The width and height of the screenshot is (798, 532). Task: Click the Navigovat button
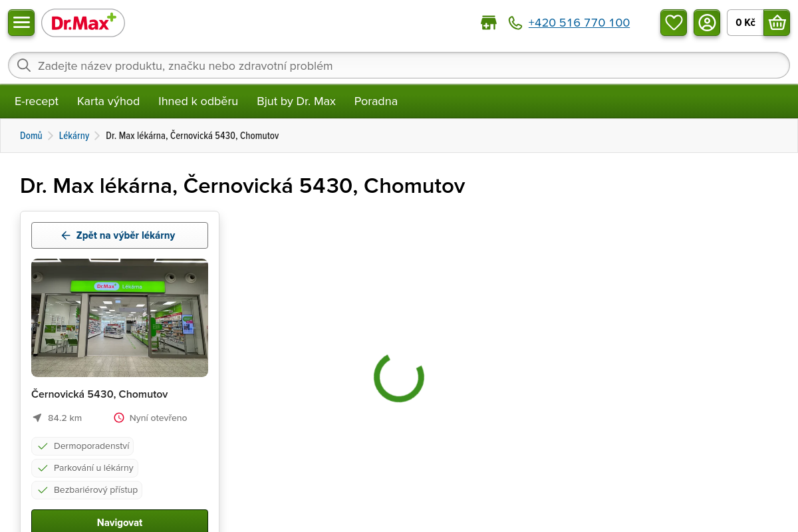(x=120, y=521)
